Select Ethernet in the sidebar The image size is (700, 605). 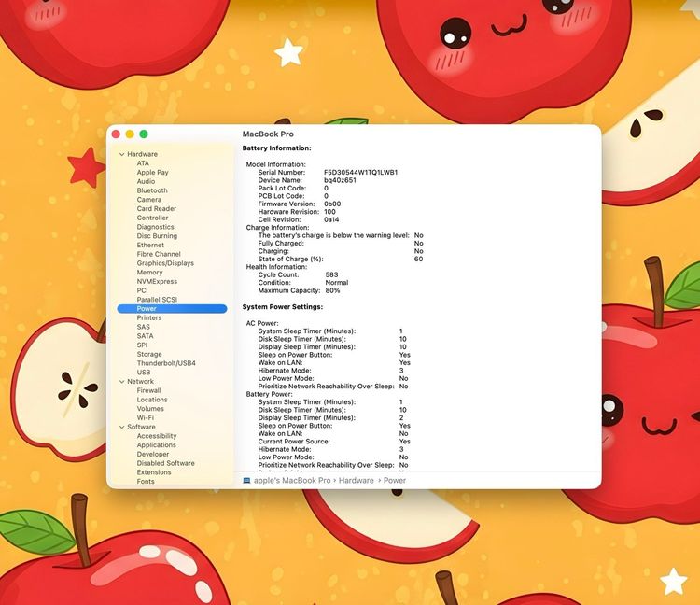150,246
